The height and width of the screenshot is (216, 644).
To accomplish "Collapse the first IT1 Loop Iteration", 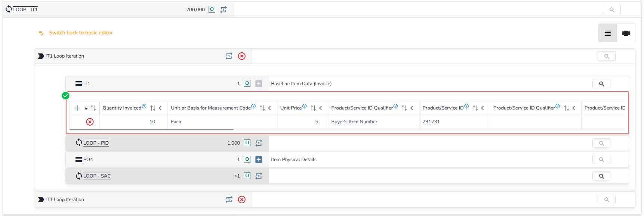I will click(x=41, y=56).
